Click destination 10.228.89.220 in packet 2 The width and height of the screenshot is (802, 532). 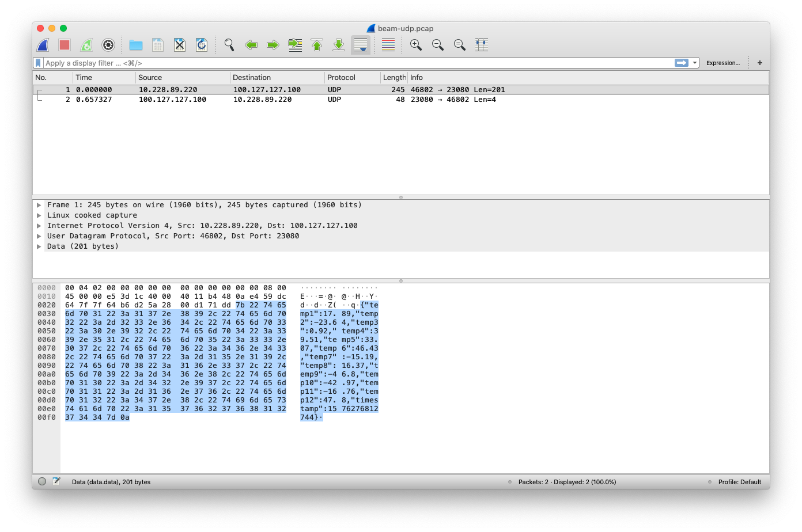pyautogui.click(x=262, y=100)
